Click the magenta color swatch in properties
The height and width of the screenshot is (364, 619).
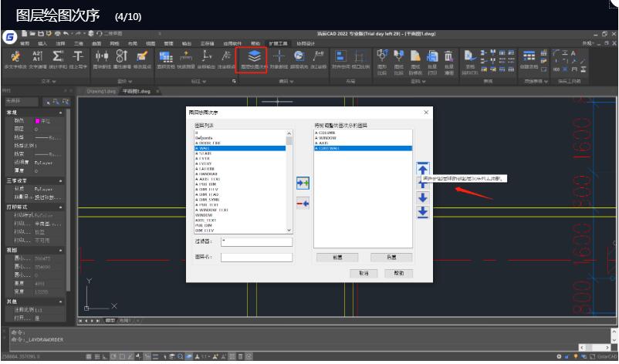coord(38,121)
